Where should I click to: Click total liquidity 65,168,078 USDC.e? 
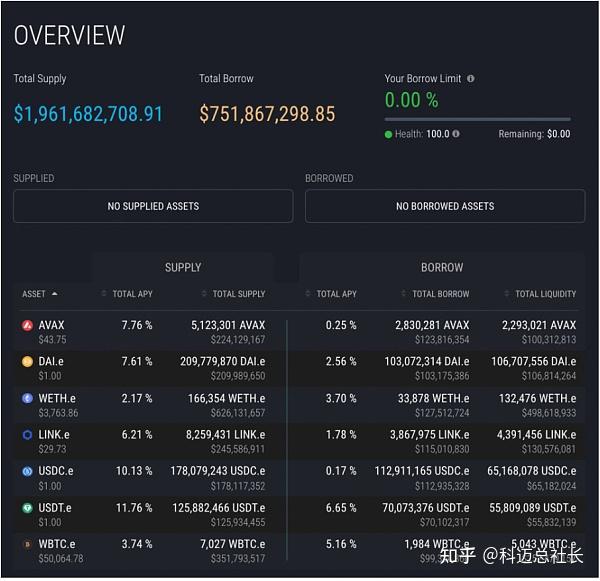pyautogui.click(x=532, y=471)
